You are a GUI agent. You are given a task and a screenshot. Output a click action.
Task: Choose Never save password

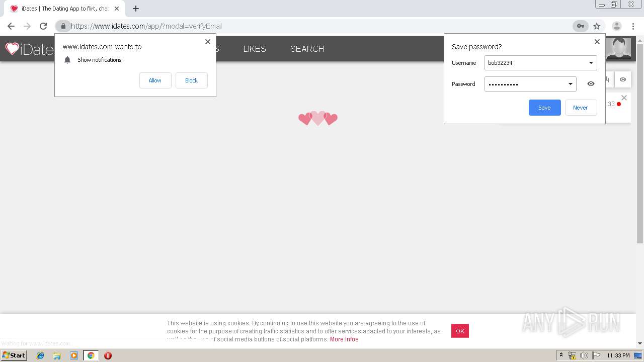coord(581,108)
